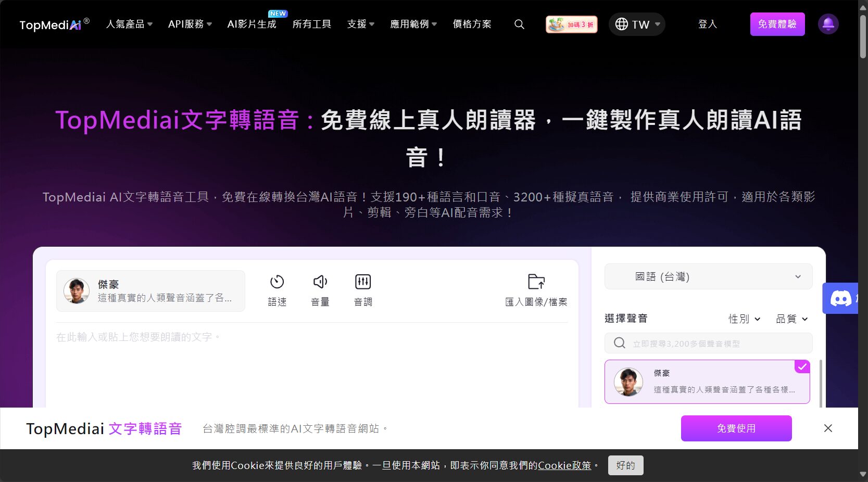This screenshot has width=868, height=482.
Task: Click scroll-up arrow of page scrollbar
Action: pos(863,7)
